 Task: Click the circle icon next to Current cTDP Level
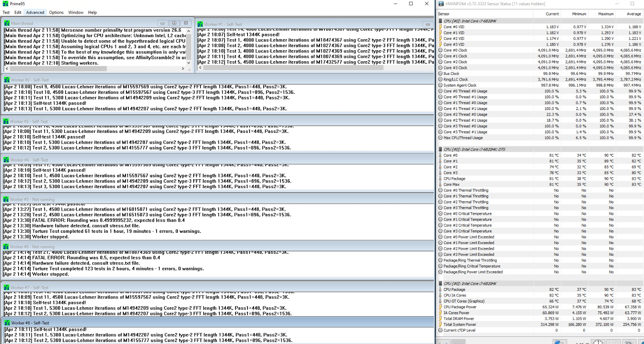440,330
